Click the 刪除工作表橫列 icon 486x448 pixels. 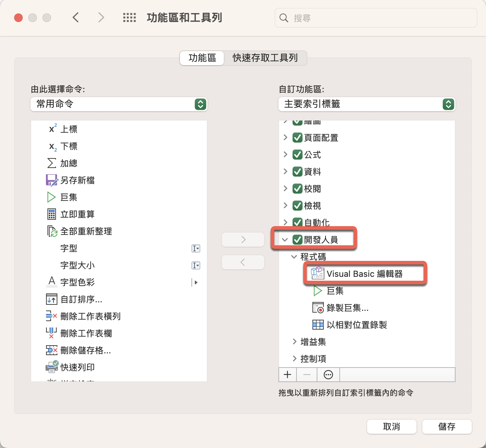pyautogui.click(x=52, y=316)
